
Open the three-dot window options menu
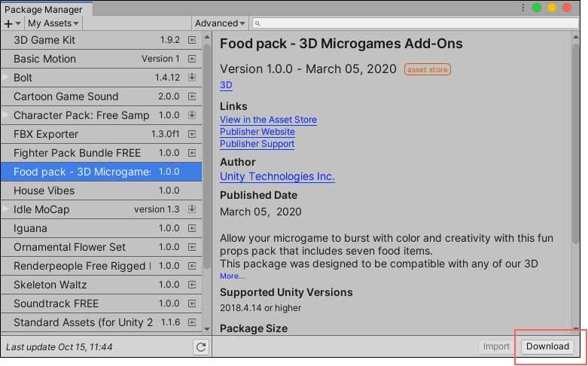[523, 8]
